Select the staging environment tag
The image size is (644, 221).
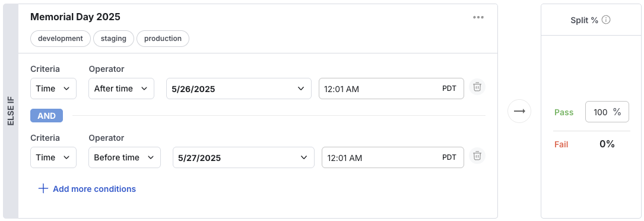[x=113, y=39]
